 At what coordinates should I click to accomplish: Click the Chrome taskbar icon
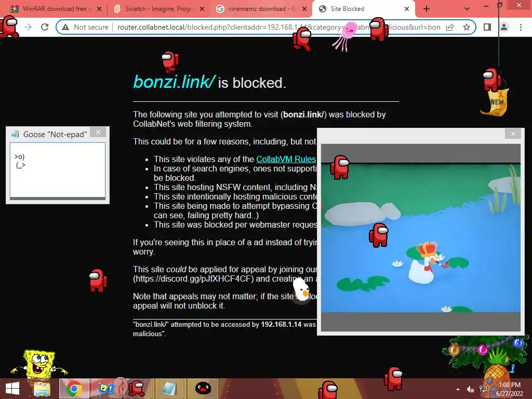point(74,389)
